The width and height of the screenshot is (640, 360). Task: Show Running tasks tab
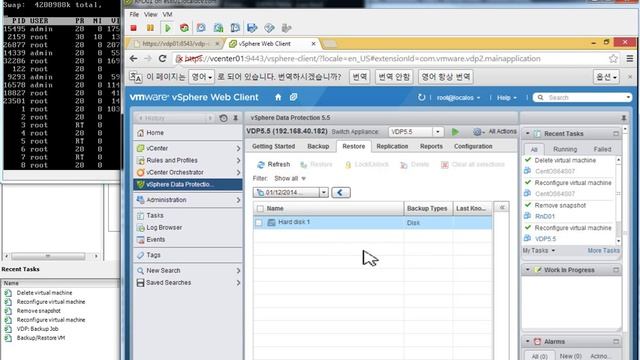point(565,149)
